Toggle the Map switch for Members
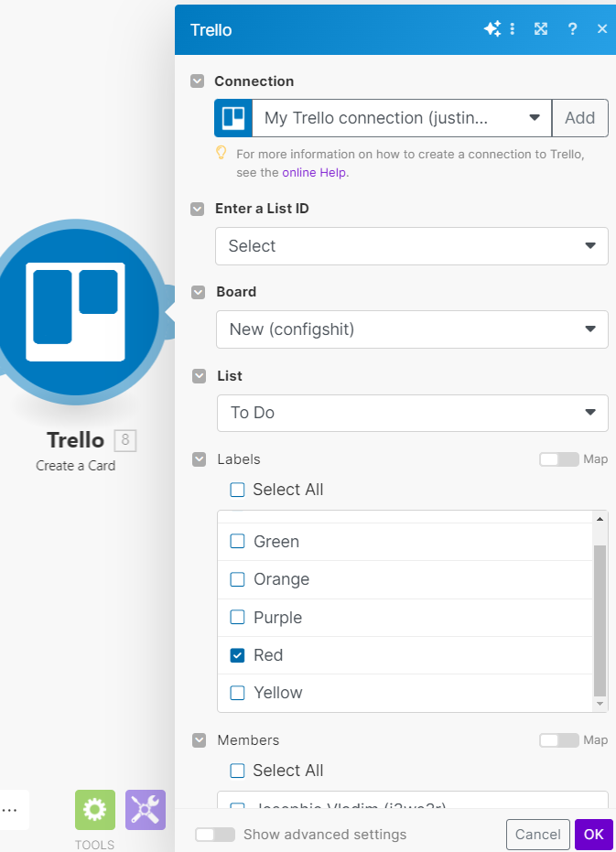Screen dimensions: 616x852 559,740
